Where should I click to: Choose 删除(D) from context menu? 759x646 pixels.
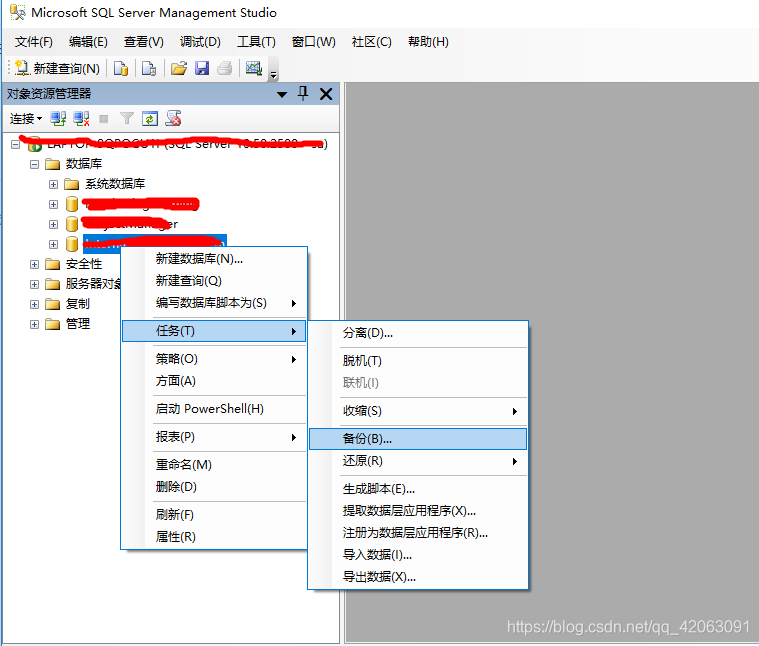click(x=214, y=487)
